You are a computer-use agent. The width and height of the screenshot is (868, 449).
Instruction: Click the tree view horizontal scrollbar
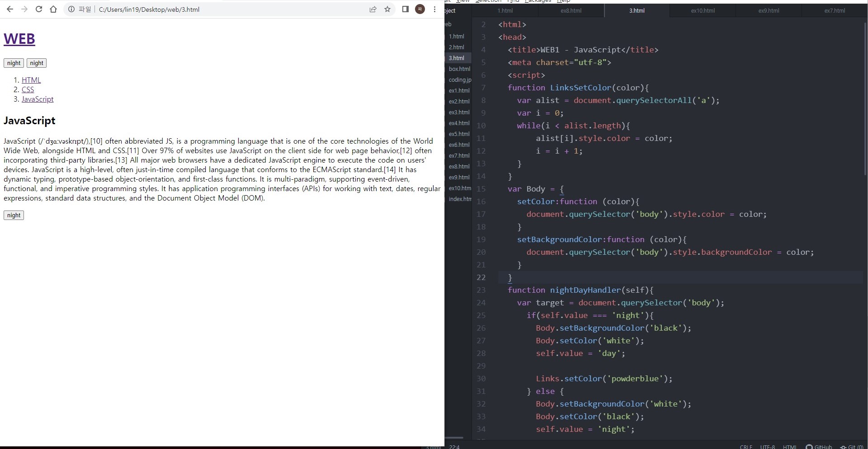pos(454,437)
